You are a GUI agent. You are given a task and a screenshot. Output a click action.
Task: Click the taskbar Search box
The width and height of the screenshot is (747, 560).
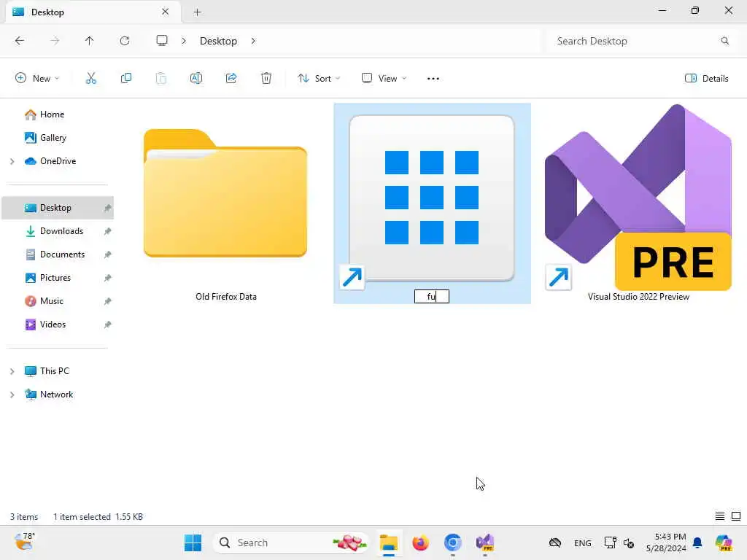click(292, 542)
